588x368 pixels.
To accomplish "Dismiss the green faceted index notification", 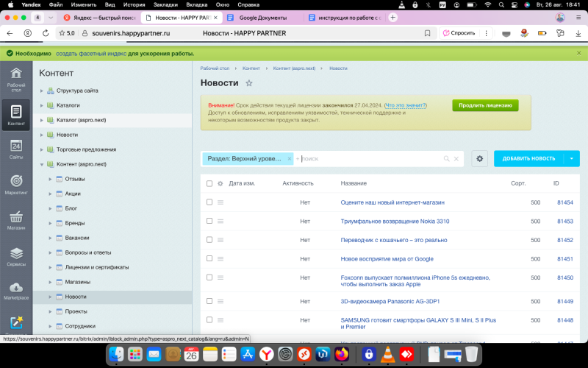I will click(578, 53).
